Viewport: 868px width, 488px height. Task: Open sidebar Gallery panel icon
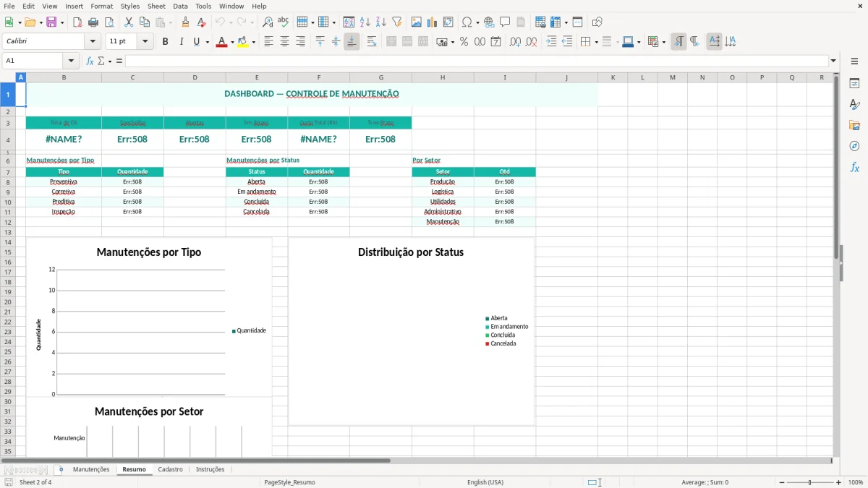[x=854, y=126]
